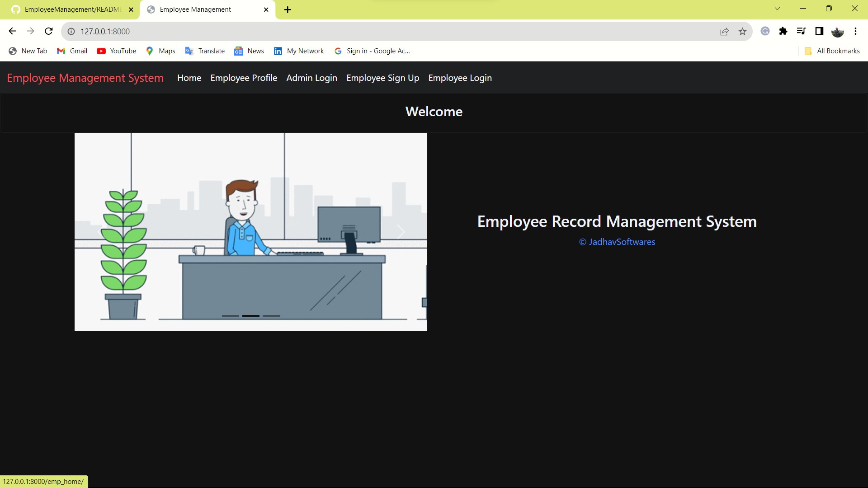Open the Employee Sign Up page
Viewport: 868px width, 488px height.
tap(382, 78)
